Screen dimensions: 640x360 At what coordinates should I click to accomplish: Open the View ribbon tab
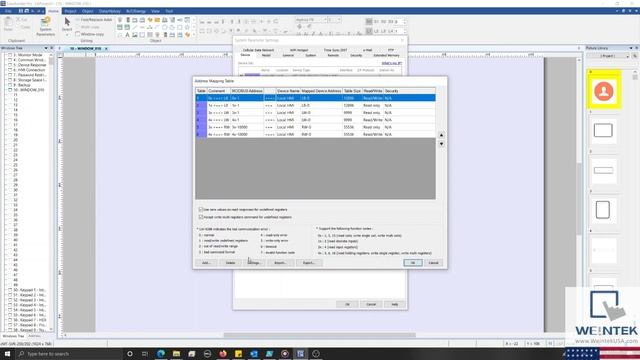156,11
